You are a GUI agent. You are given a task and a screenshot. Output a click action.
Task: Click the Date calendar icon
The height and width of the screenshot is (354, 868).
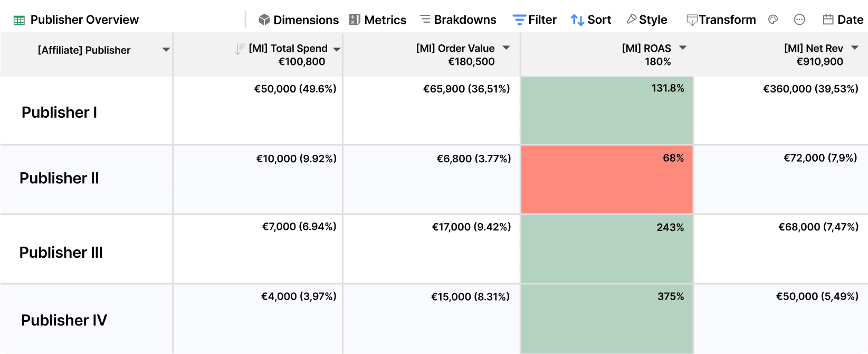[828, 20]
